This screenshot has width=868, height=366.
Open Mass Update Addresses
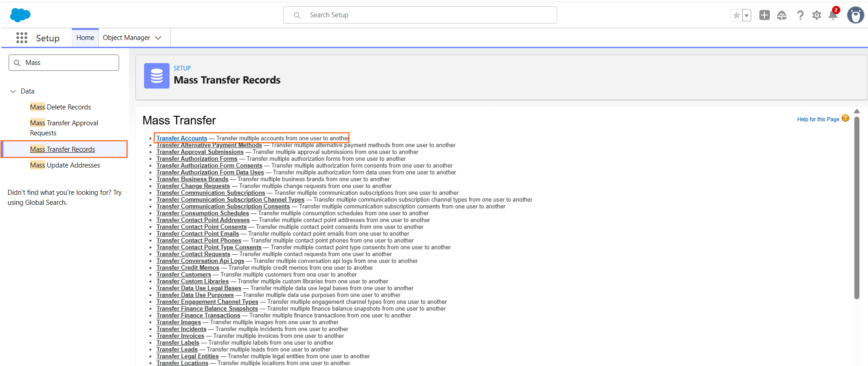[x=65, y=165]
